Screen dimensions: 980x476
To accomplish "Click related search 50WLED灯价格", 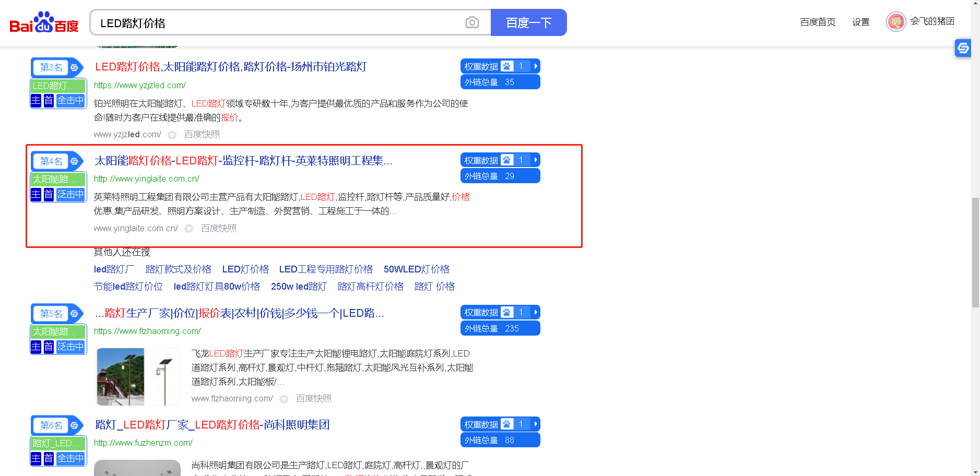I will [417, 269].
